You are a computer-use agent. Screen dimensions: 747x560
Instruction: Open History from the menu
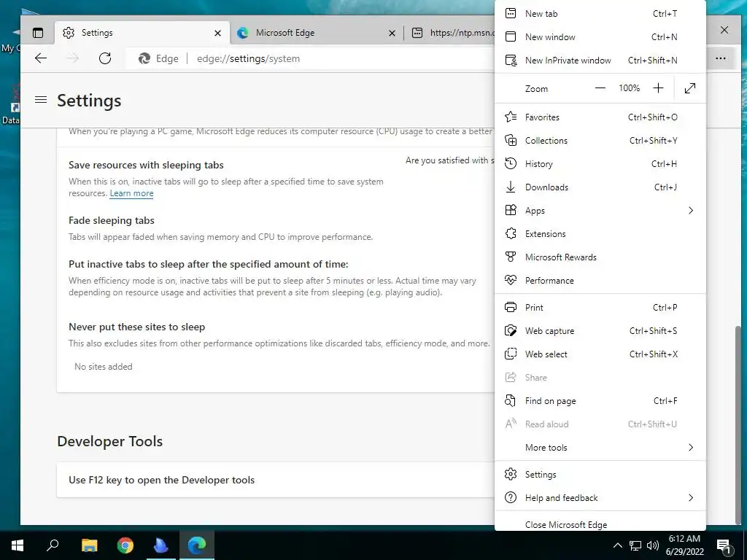600,164
